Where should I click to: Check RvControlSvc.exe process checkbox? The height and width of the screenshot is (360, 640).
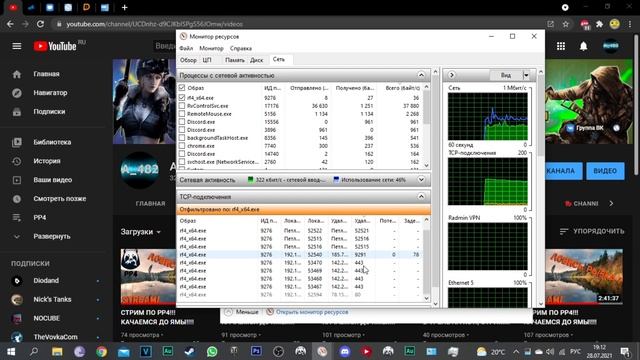click(x=182, y=106)
